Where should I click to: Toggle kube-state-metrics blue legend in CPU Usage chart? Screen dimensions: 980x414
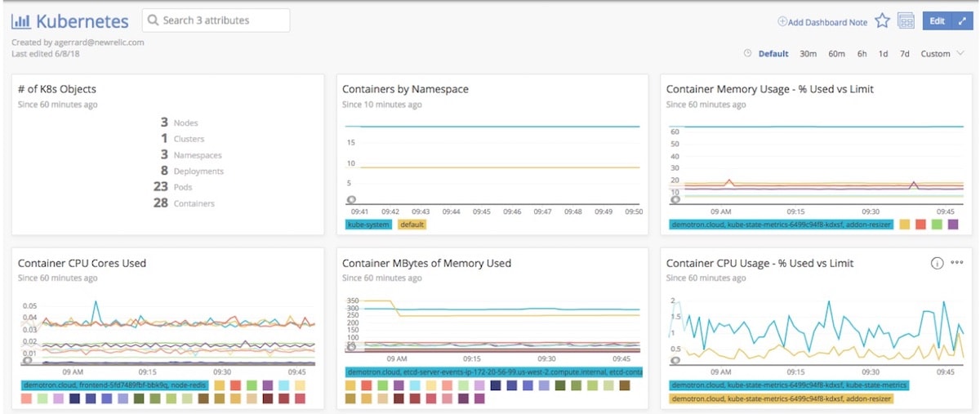click(x=789, y=385)
